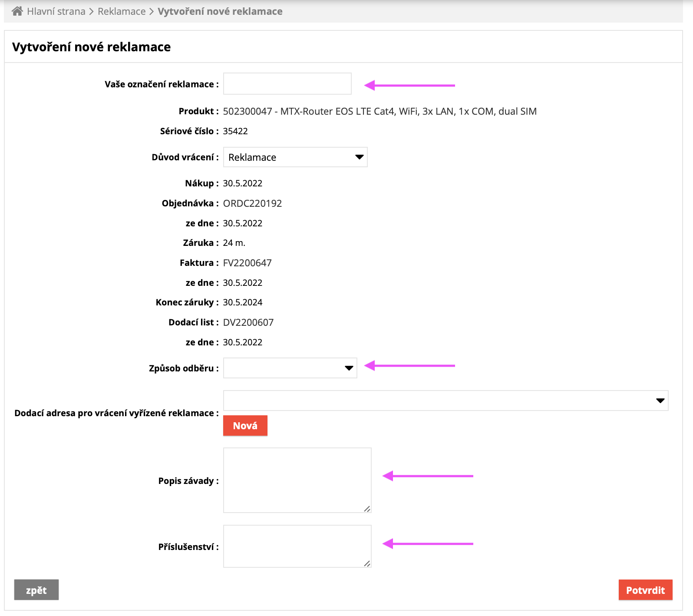
Task: Focus the Vaše označení reklamace input field
Action: [x=287, y=84]
